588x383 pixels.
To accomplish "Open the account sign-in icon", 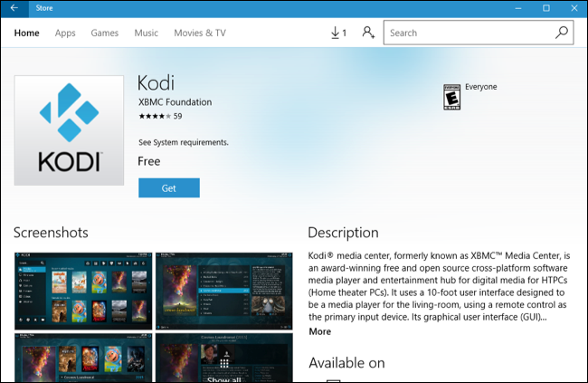I will pyautogui.click(x=368, y=33).
